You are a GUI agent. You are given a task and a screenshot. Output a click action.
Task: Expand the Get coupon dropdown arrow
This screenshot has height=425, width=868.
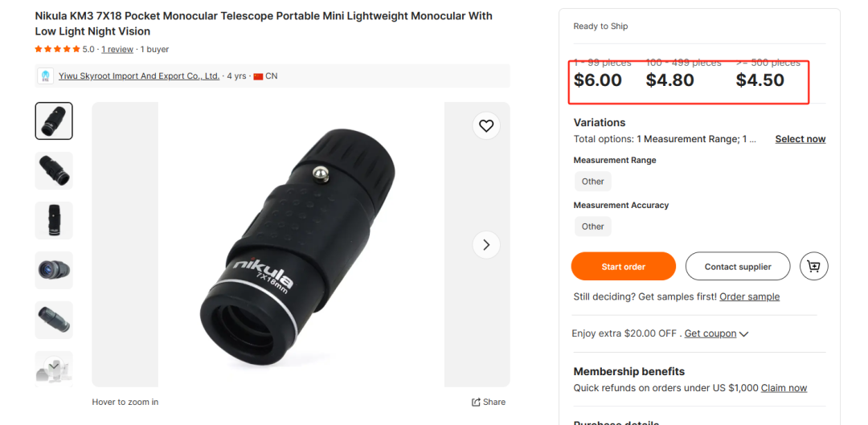click(x=744, y=333)
